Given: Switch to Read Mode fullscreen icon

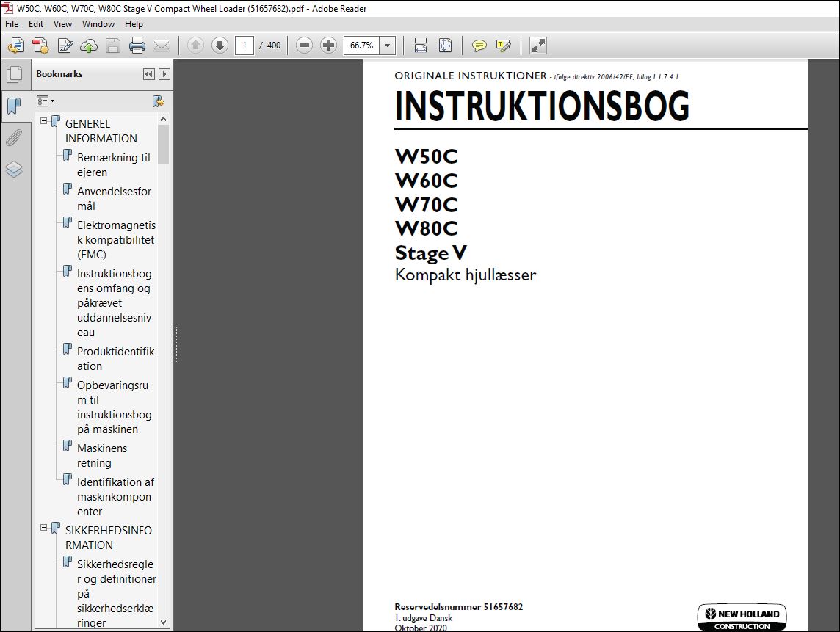Looking at the screenshot, I should click(x=538, y=46).
